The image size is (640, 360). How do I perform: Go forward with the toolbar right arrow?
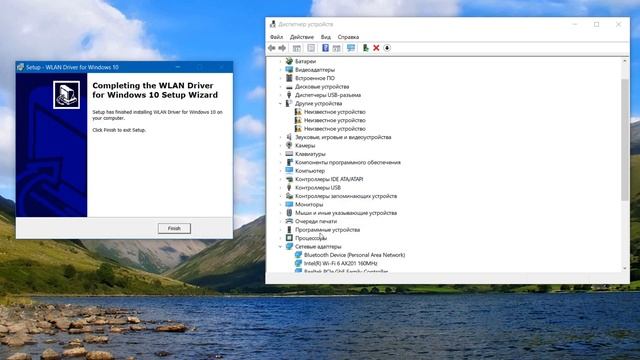(282, 48)
